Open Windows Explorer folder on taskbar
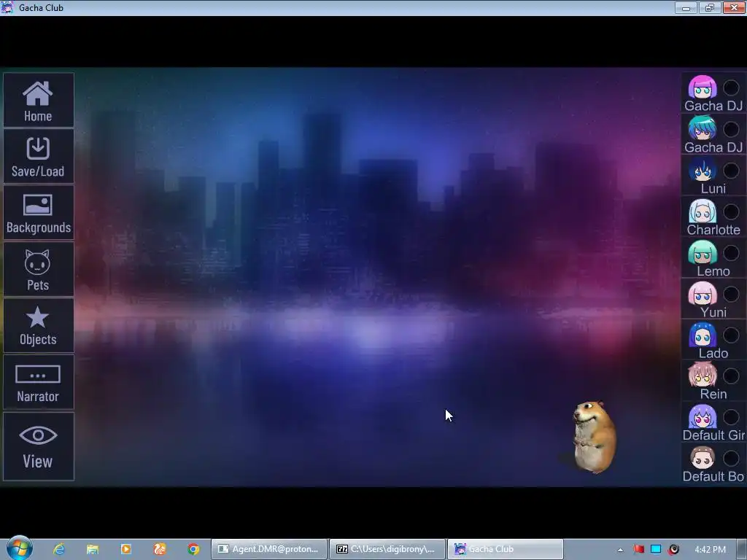 coord(93,549)
